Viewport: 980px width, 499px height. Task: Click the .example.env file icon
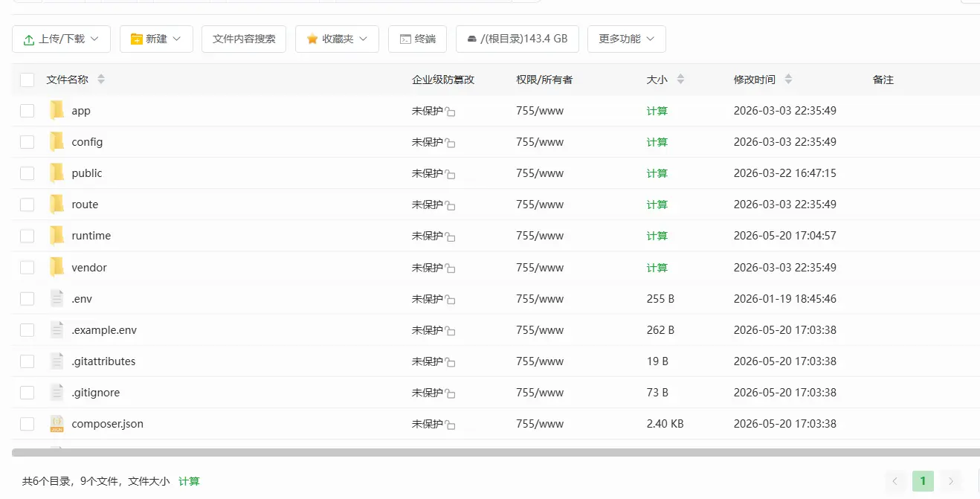[x=57, y=329]
